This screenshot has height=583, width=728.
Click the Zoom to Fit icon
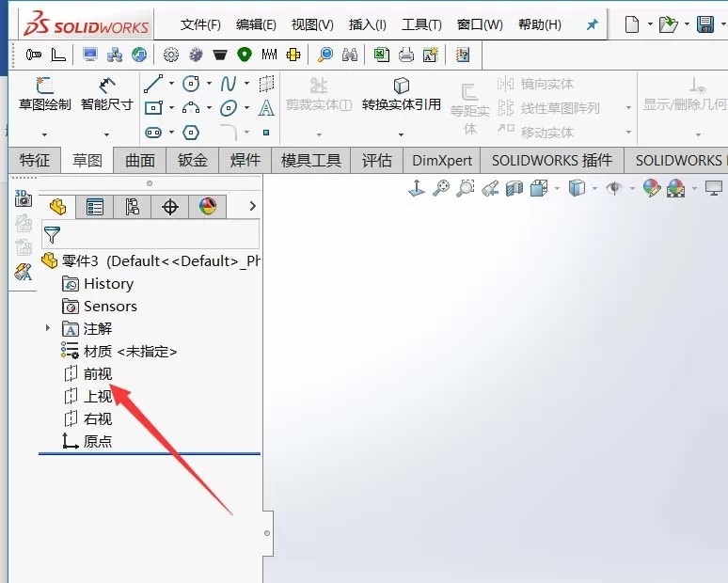[x=440, y=188]
